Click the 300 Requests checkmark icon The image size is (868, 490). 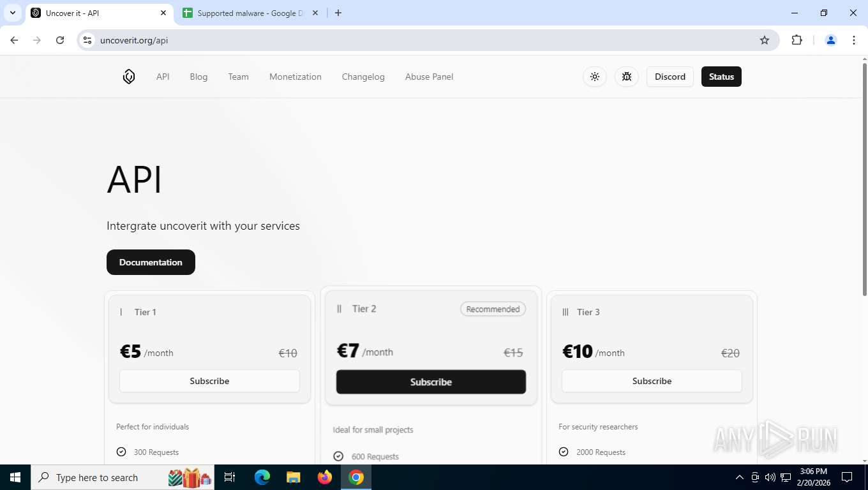click(121, 452)
